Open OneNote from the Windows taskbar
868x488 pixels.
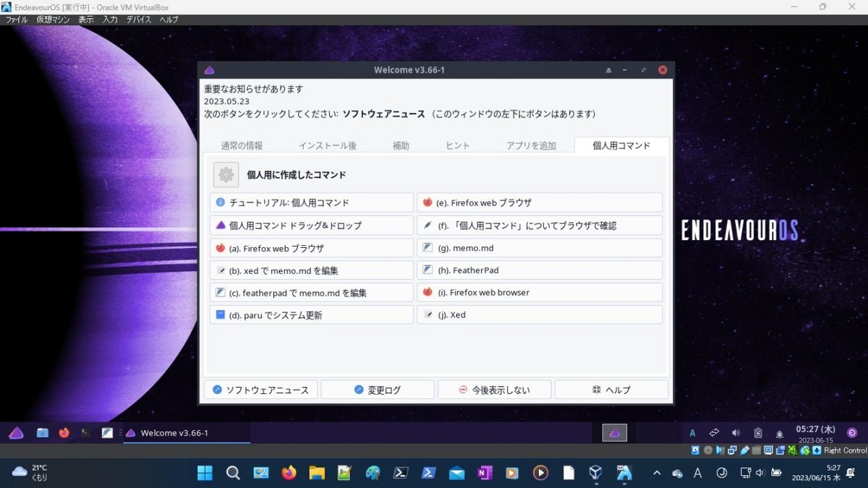click(x=484, y=473)
